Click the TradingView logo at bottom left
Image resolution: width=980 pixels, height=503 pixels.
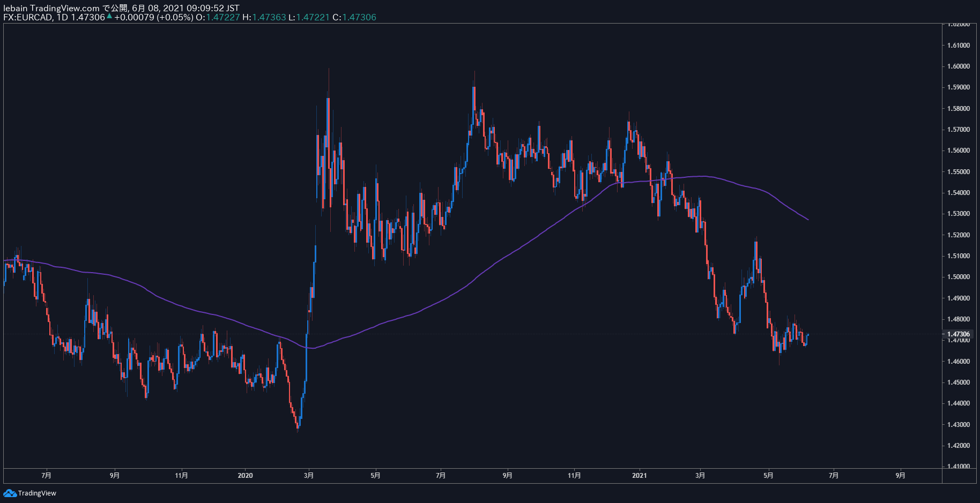[x=29, y=493]
